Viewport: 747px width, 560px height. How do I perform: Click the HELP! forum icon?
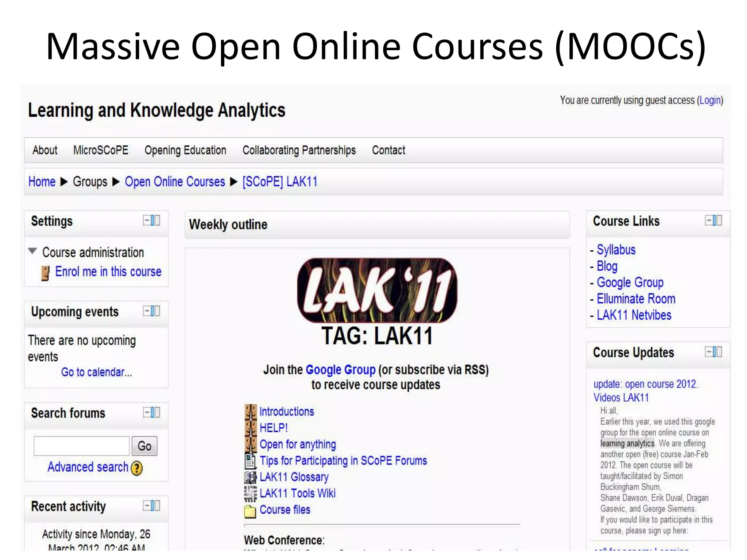(251, 428)
